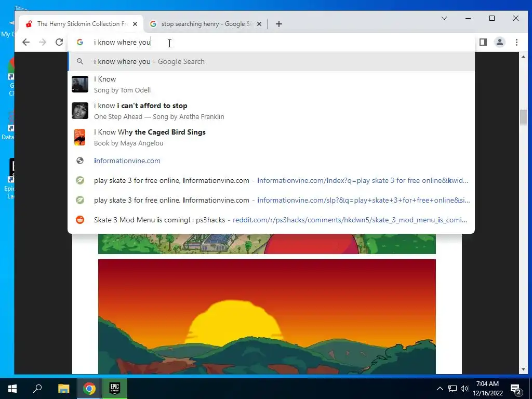Maximize the Chrome window
The width and height of the screenshot is (532, 399).
492,18
